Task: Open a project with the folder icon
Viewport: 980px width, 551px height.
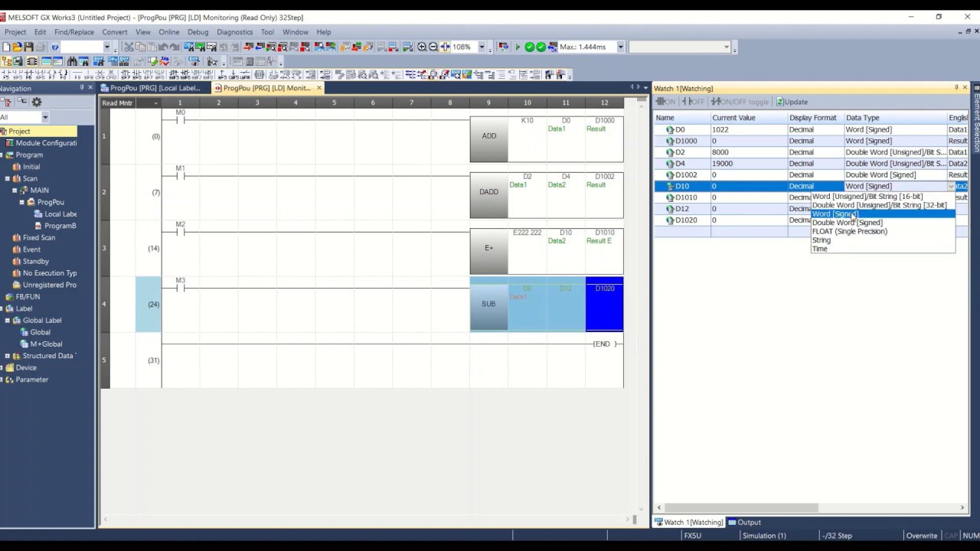Action: (x=17, y=47)
